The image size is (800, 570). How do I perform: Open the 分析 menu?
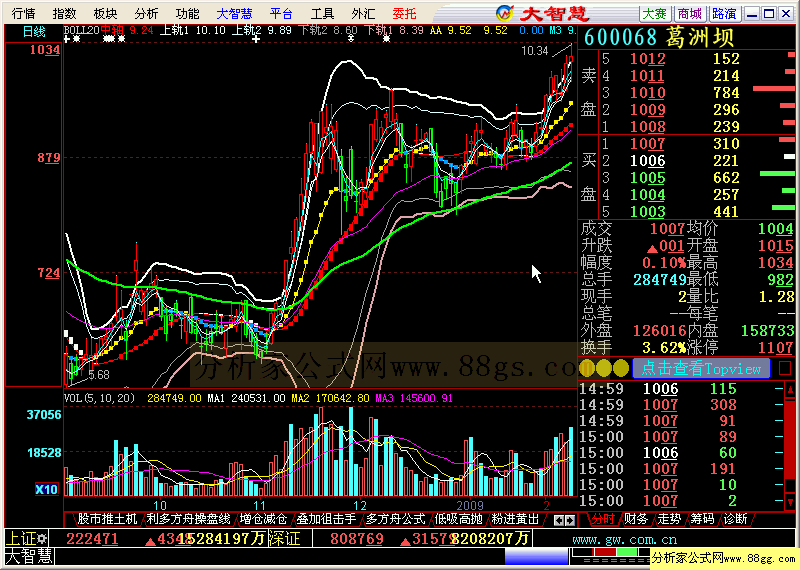146,13
